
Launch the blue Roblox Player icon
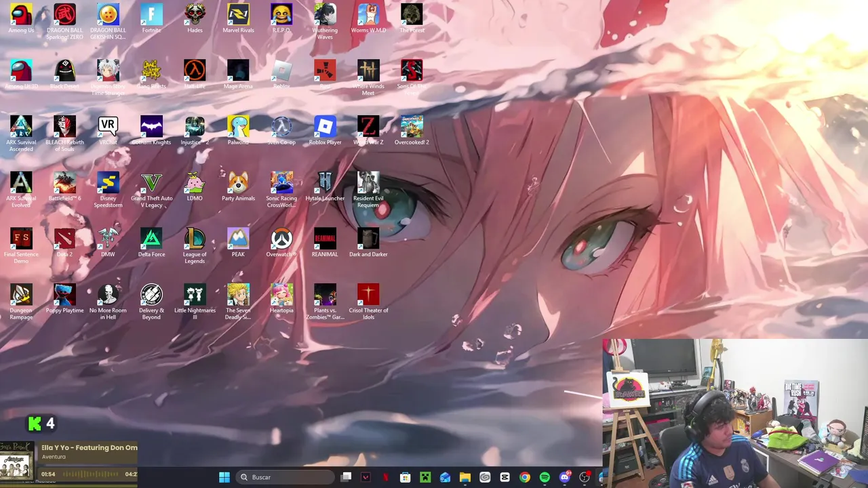[325, 131]
